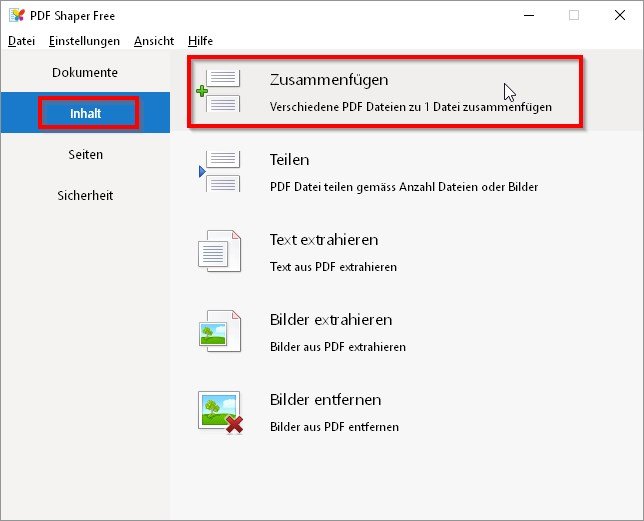Click 'Verschiedene PDF Dateien zu 1 Datei zusammenfügen'
The height and width of the screenshot is (521, 644).
[x=411, y=107]
